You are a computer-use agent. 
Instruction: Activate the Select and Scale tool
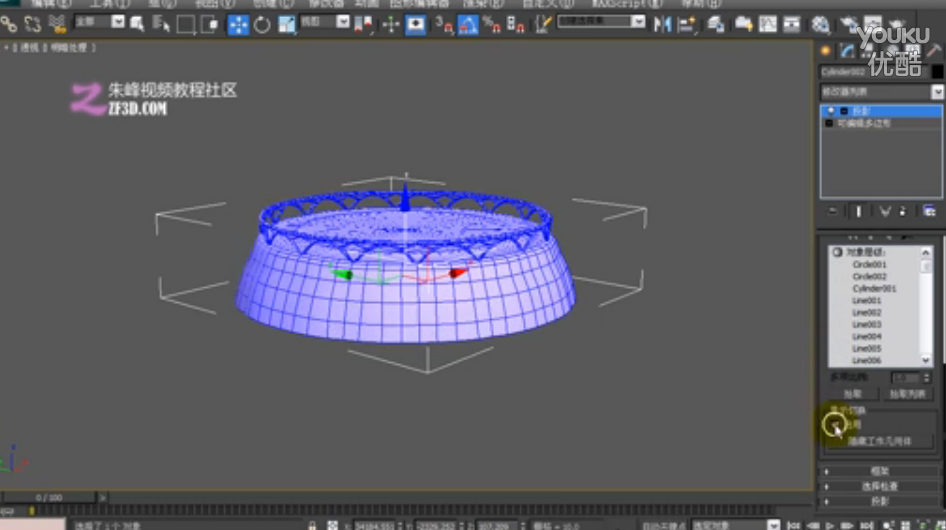point(287,25)
